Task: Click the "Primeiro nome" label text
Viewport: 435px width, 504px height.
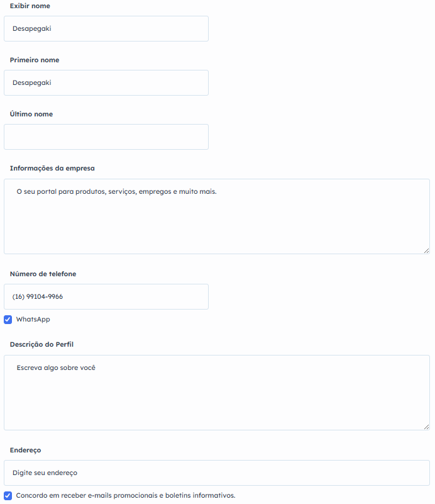Action: click(x=35, y=60)
